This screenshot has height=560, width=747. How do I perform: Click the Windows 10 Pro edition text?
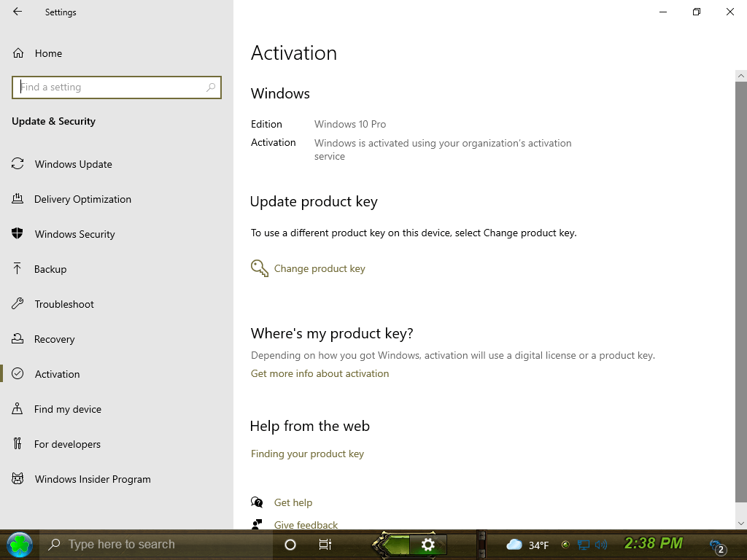[x=350, y=124]
